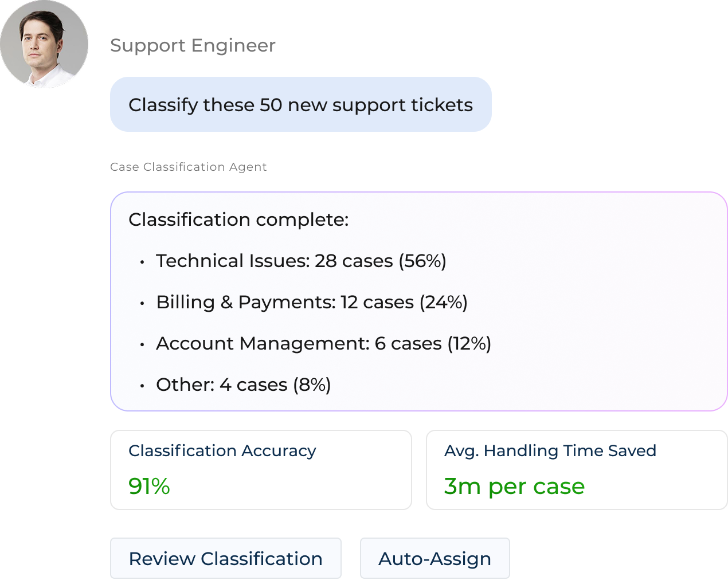The width and height of the screenshot is (728, 588).
Task: Click the 56% figure for Technical Issues
Action: [x=422, y=261]
